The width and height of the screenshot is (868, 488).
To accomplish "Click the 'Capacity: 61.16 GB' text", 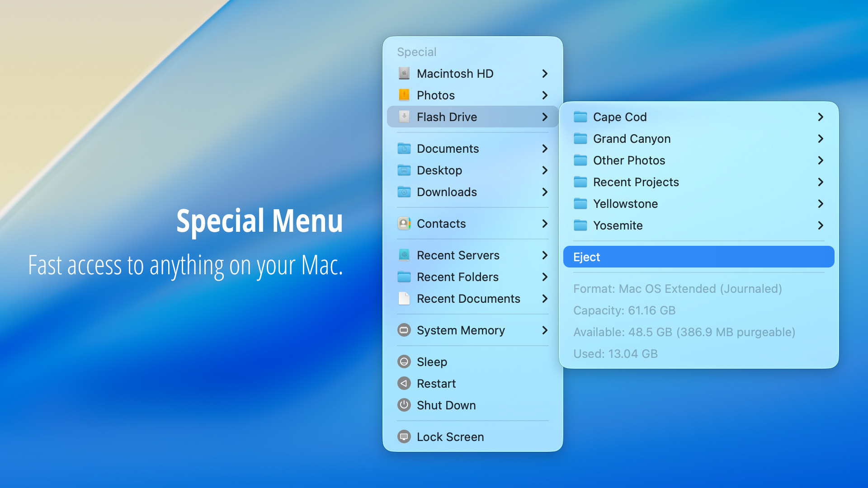I will [x=624, y=310].
